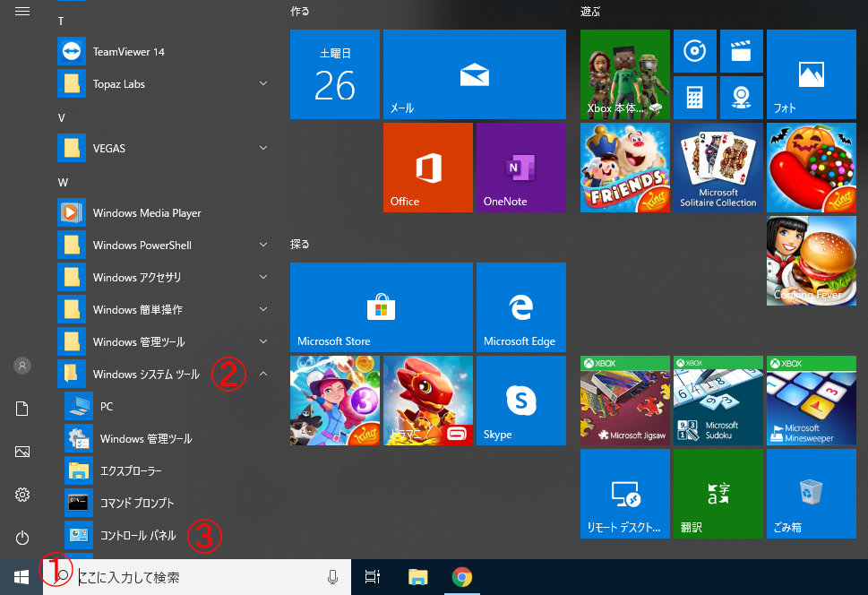868x595 pixels.
Task: Open コマンド プロンプト from app list
Action: [136, 503]
